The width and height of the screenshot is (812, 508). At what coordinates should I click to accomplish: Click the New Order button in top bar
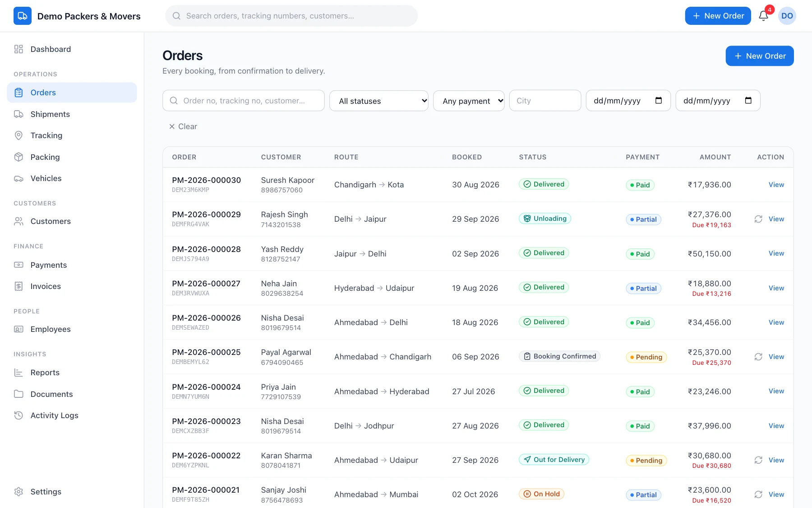pos(718,16)
